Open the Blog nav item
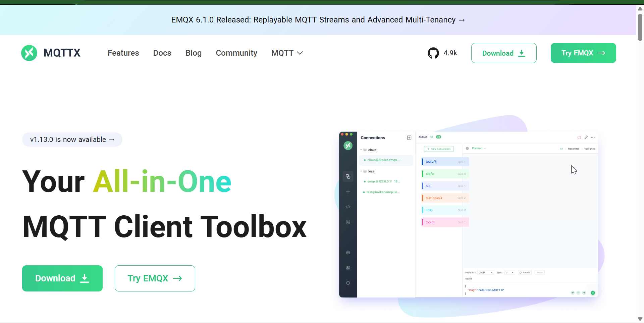The width and height of the screenshot is (644, 323). pos(194,53)
